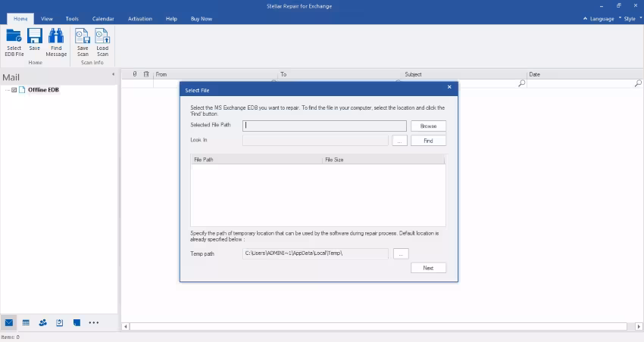The height and width of the screenshot is (342, 644).
Task: Focus the Selected File Path field
Action: [324, 126]
